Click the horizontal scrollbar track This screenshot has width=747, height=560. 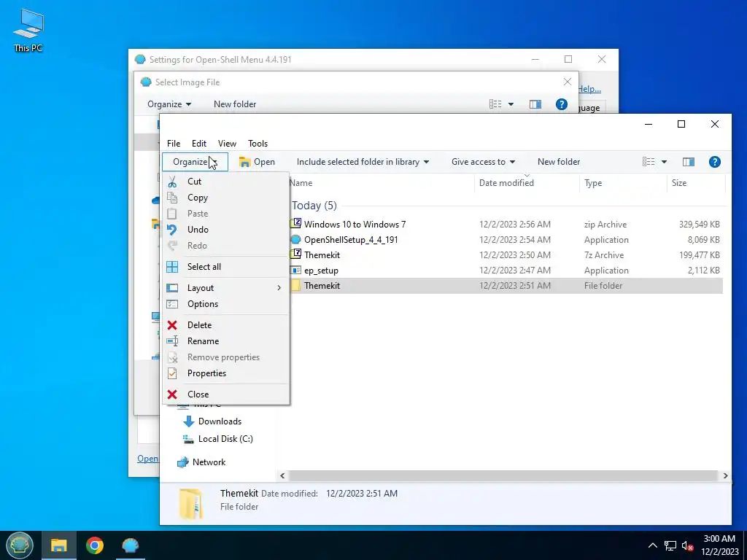tap(503, 475)
